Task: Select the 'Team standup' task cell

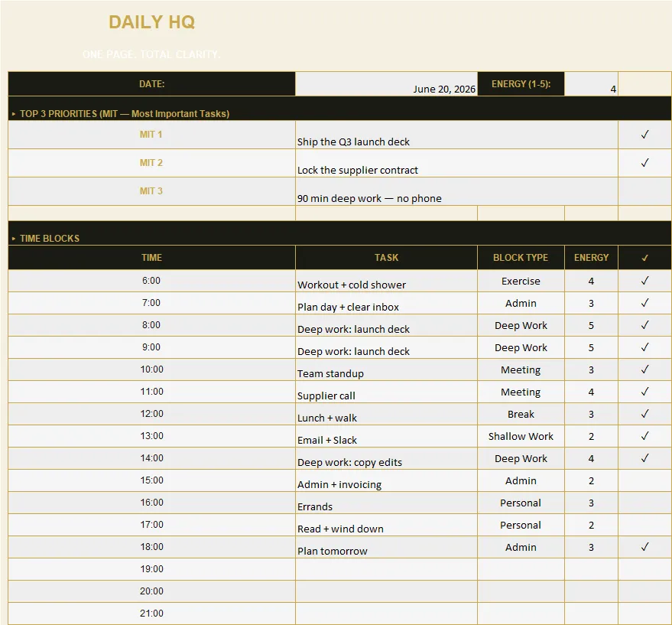Action: 386,369
